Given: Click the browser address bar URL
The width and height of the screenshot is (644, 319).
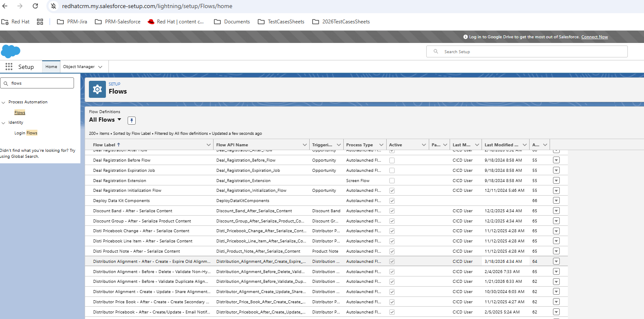Looking at the screenshot, I should (x=147, y=6).
